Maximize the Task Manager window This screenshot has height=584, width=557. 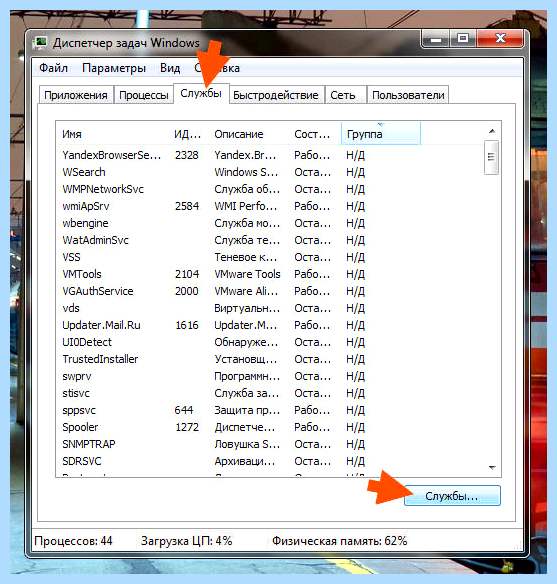tap(463, 39)
